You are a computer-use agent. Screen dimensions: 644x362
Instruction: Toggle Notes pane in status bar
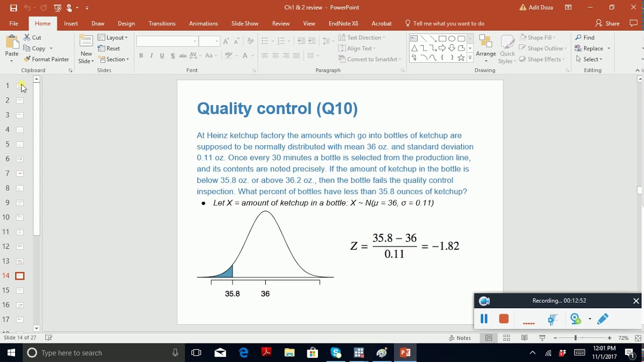pos(460,338)
